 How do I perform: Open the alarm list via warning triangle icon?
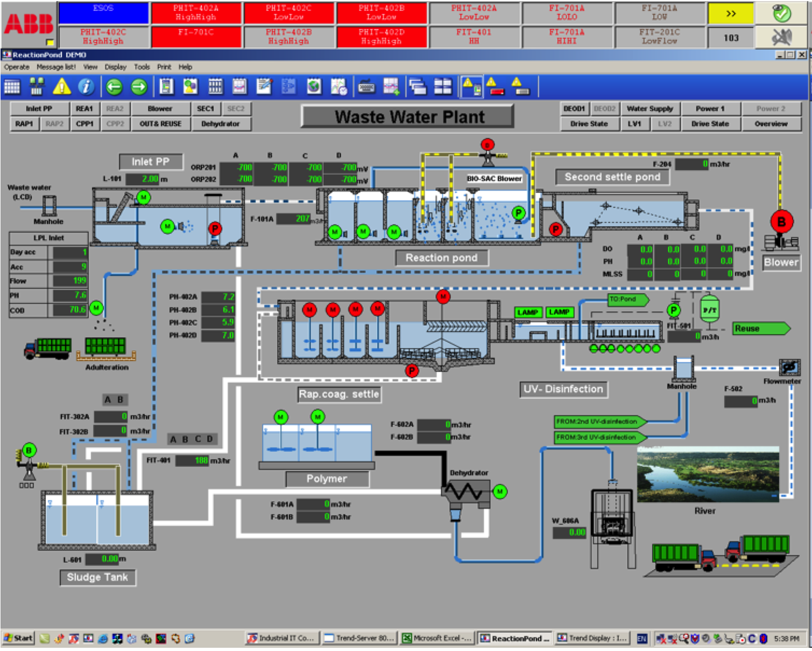click(x=61, y=86)
